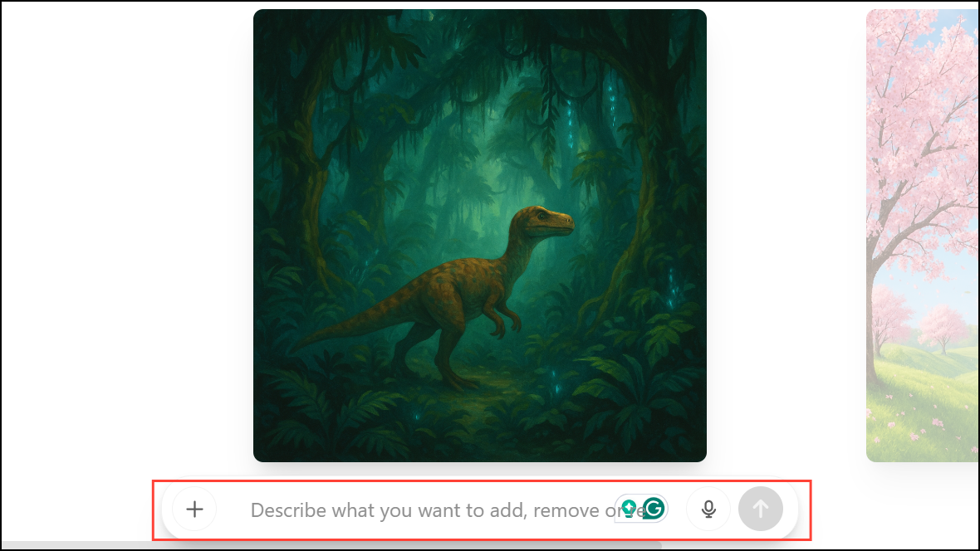
Task: Toggle microphone recording in the prompt bar
Action: (x=708, y=510)
